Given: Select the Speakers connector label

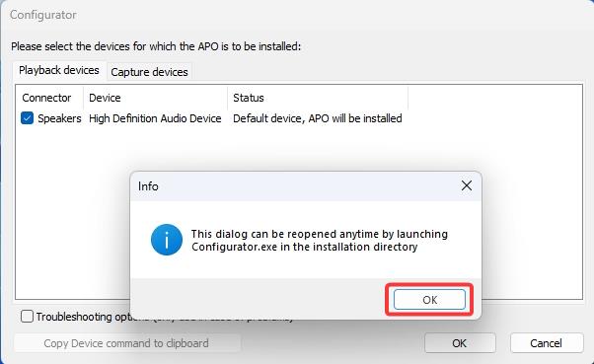Looking at the screenshot, I should (59, 118).
